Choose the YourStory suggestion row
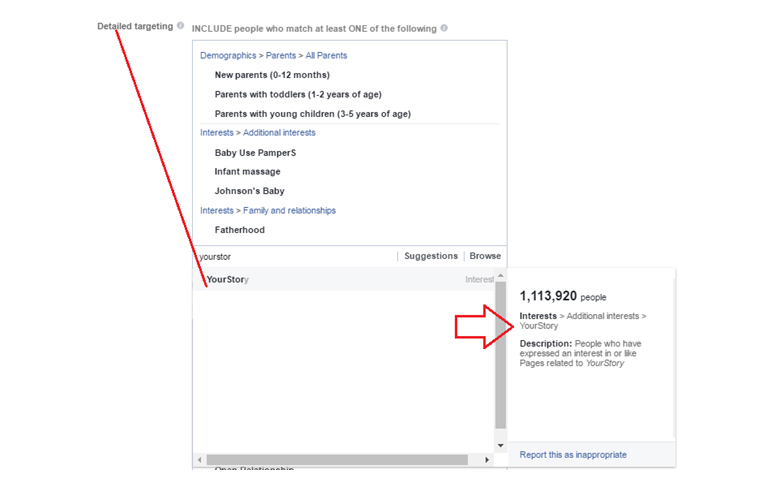This screenshot has width=769, height=490. pos(344,279)
